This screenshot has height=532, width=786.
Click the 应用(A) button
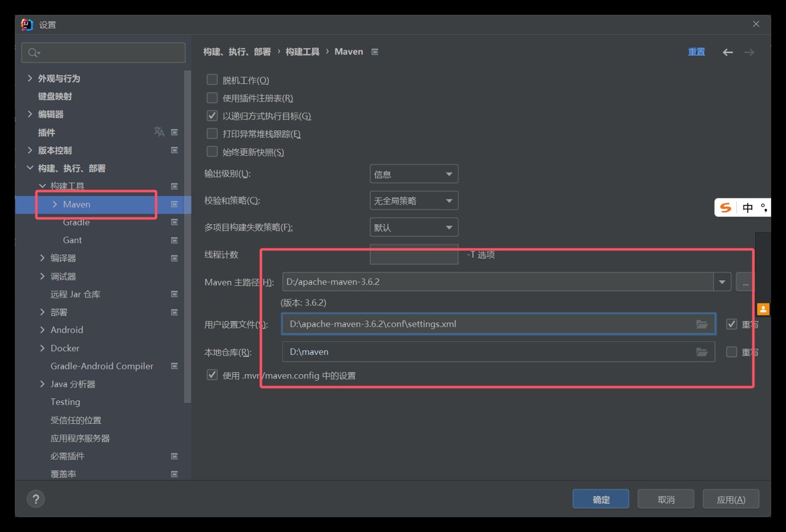pos(731,499)
